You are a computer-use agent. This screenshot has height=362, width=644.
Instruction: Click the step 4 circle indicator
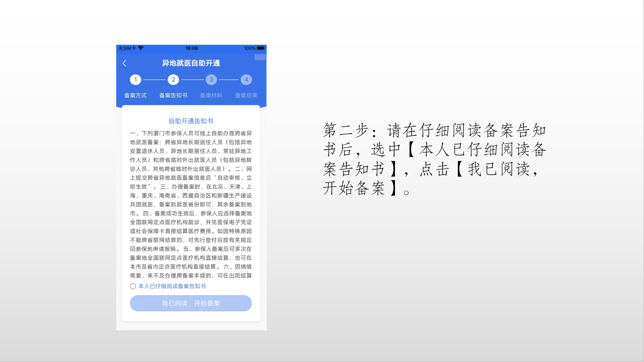(246, 79)
